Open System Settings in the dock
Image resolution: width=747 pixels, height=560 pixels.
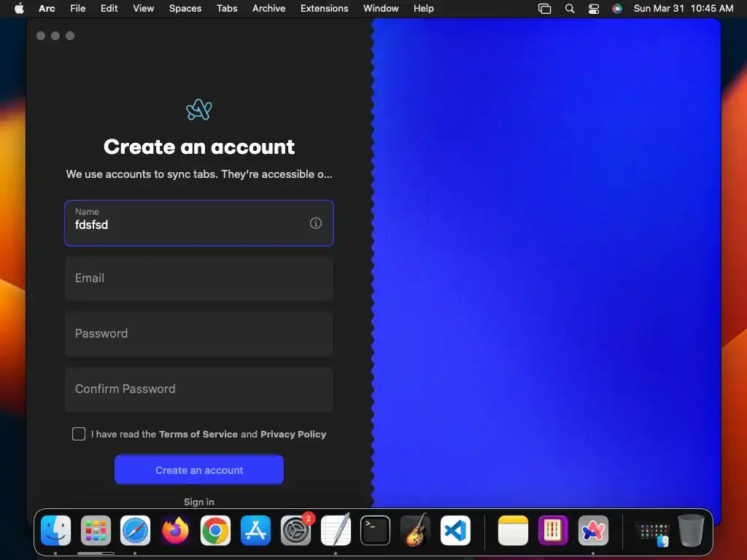click(296, 531)
